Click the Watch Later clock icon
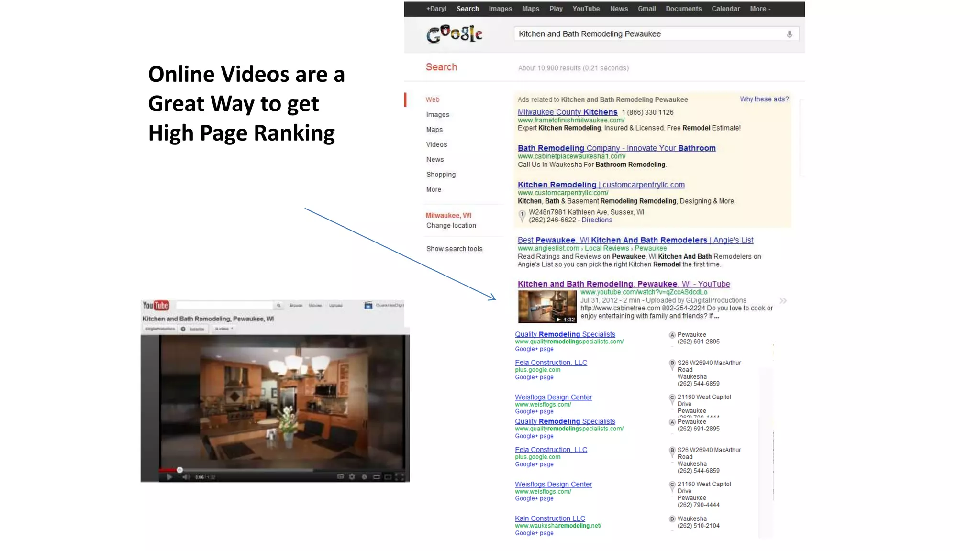The image size is (980, 551). click(364, 477)
